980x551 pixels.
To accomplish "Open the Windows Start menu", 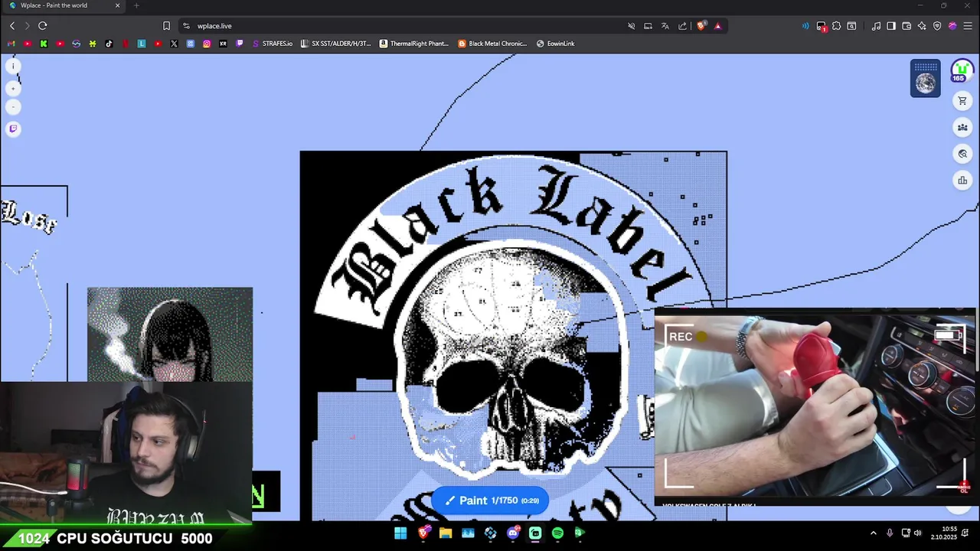I will 400,533.
